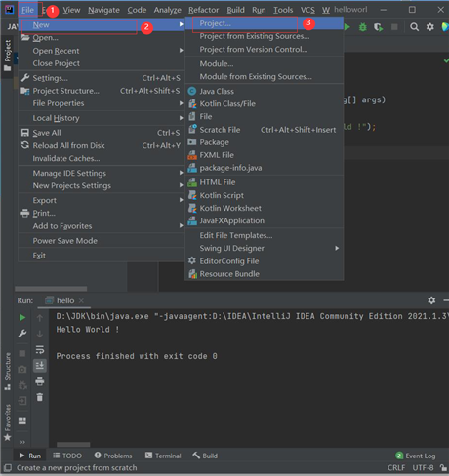
Task: Open the Terminal tool window button
Action: [163, 456]
